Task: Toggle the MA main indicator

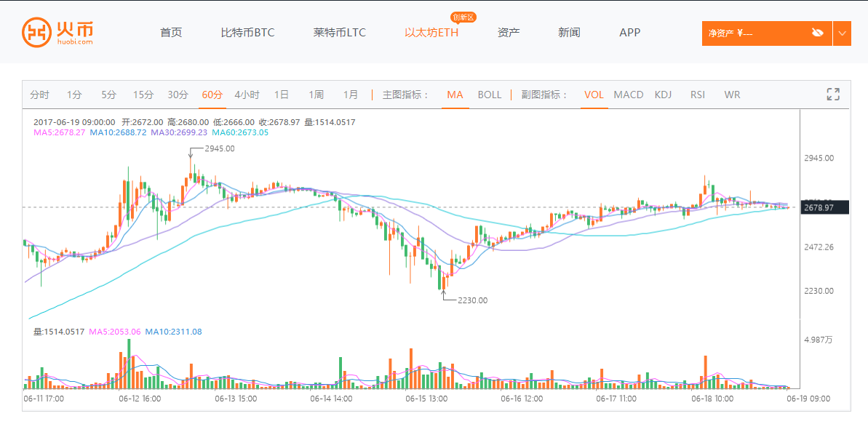Action: (x=455, y=95)
